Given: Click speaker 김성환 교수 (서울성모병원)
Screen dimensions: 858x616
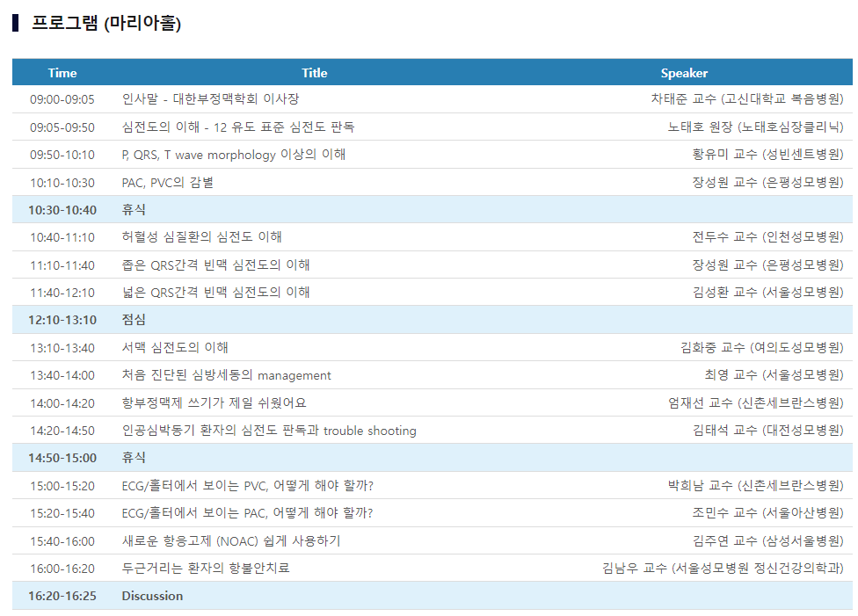Looking at the screenshot, I should pos(767,292).
